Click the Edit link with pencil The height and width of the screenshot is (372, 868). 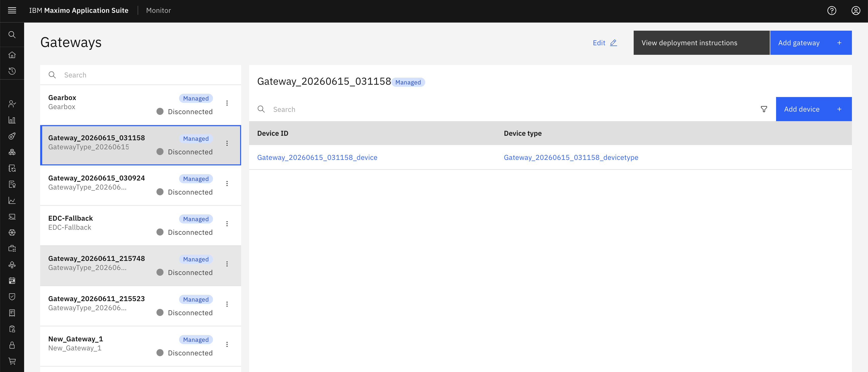click(x=605, y=43)
